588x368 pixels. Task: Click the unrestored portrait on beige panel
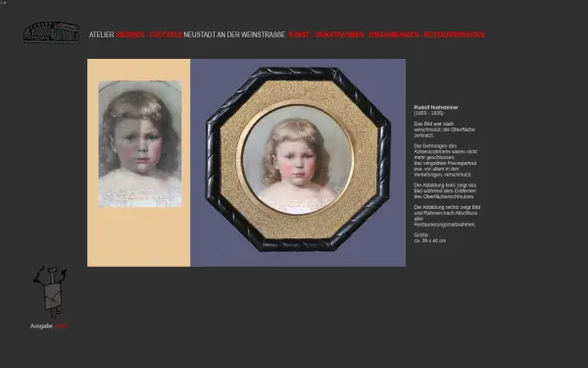[140, 144]
